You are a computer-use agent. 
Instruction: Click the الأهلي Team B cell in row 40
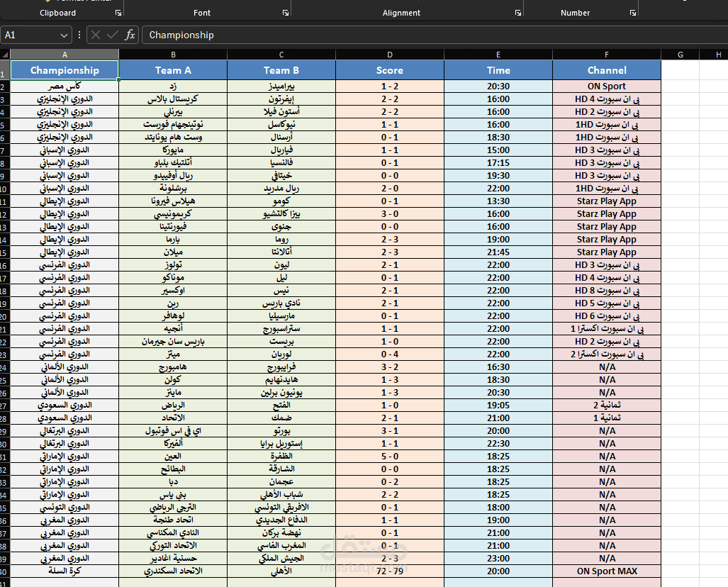coord(281,571)
